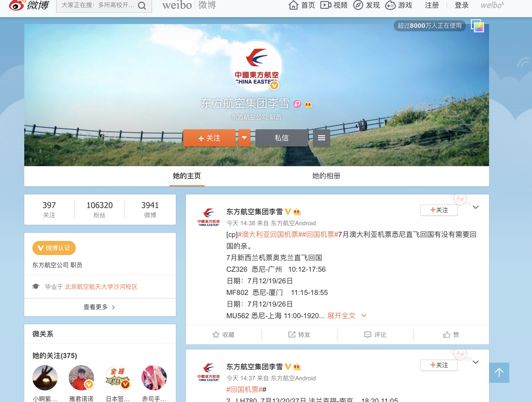Open the 首页 home icon
Screen dimensions: 532x402
coord(294,5)
